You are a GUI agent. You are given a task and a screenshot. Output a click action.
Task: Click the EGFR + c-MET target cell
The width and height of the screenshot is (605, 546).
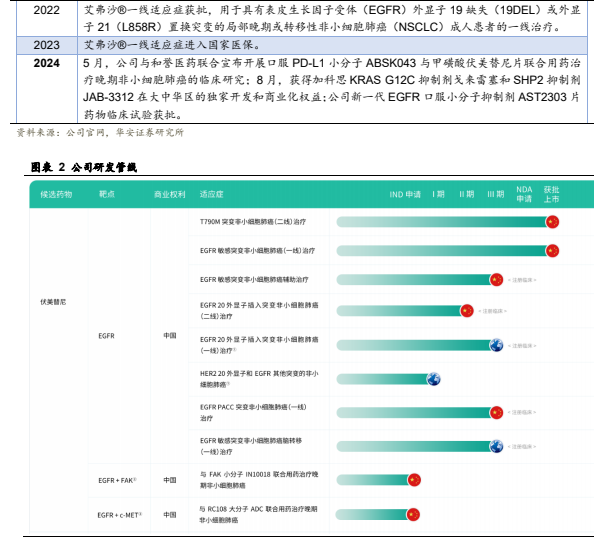click(120, 515)
